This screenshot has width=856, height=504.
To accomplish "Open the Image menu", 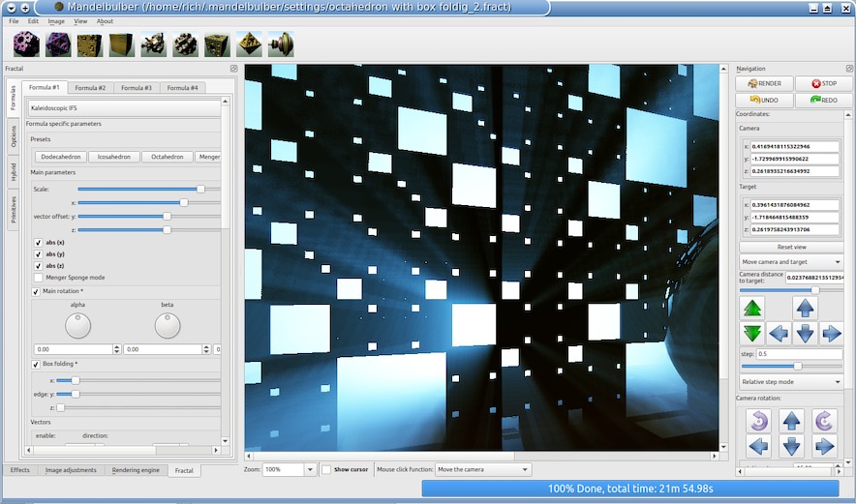I will click(x=56, y=21).
